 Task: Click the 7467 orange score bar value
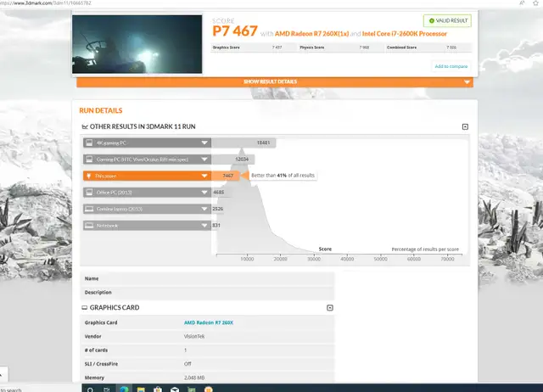(x=227, y=176)
